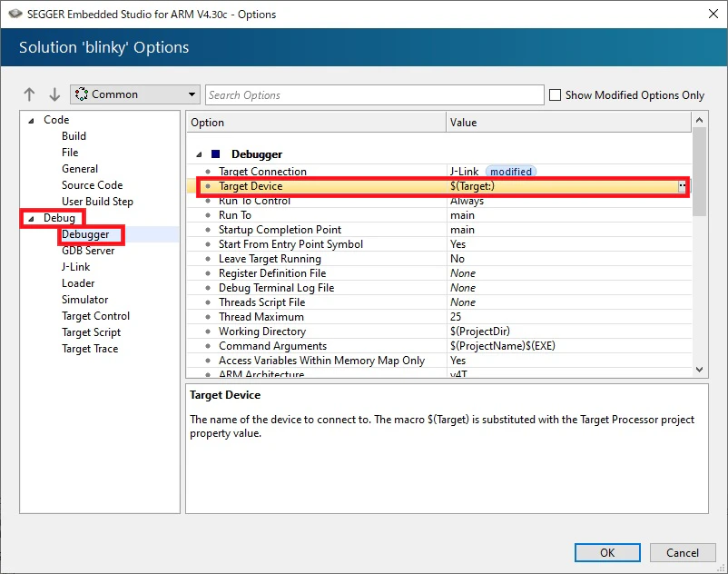
Task: Click the options list scroll down arrow
Action: click(699, 370)
